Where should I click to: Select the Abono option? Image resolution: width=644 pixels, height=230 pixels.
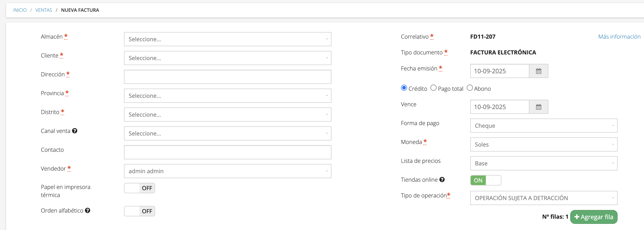470,88
